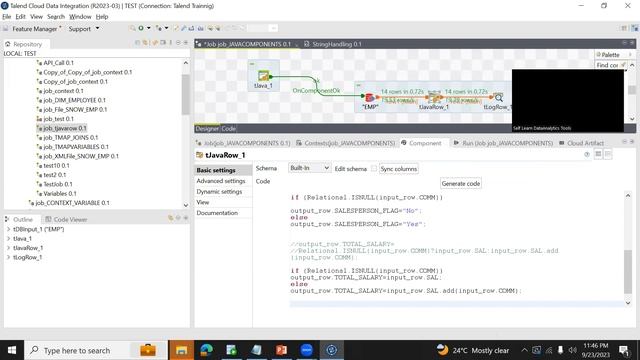Click the Sync columns button
640x360 pixels.
398,169
